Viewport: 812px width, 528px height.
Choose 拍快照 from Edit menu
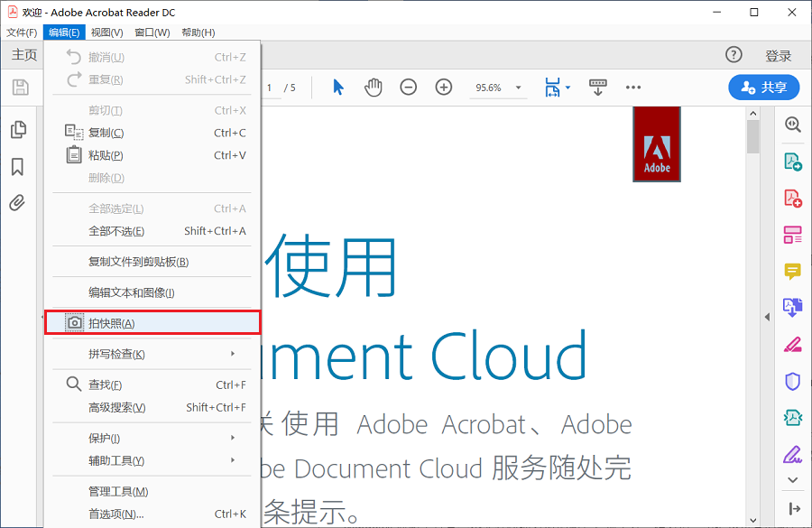pyautogui.click(x=152, y=323)
